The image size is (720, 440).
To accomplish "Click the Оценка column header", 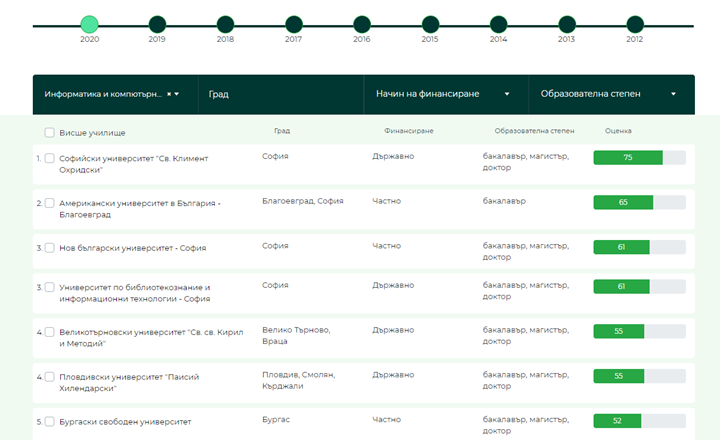I will (x=618, y=131).
